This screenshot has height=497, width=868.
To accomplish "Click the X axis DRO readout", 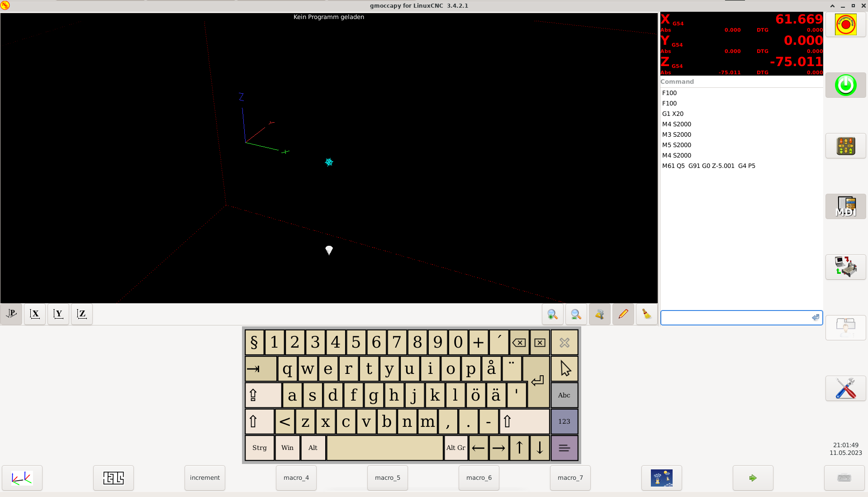I will (x=742, y=23).
